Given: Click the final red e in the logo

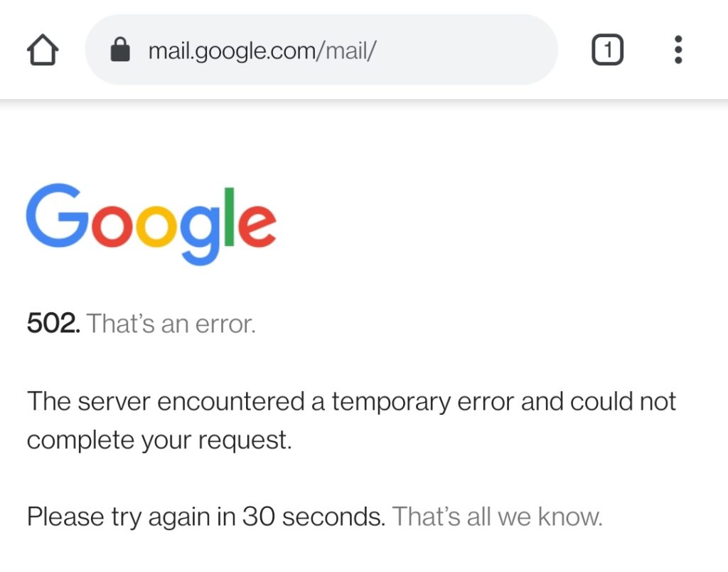Looking at the screenshot, I should coord(256,227).
